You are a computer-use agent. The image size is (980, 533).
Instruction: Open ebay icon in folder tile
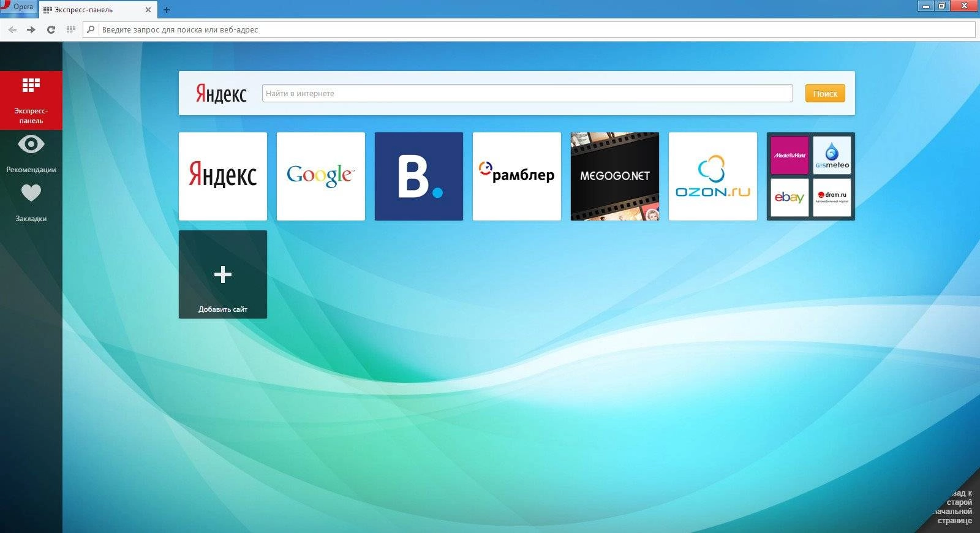pos(790,197)
